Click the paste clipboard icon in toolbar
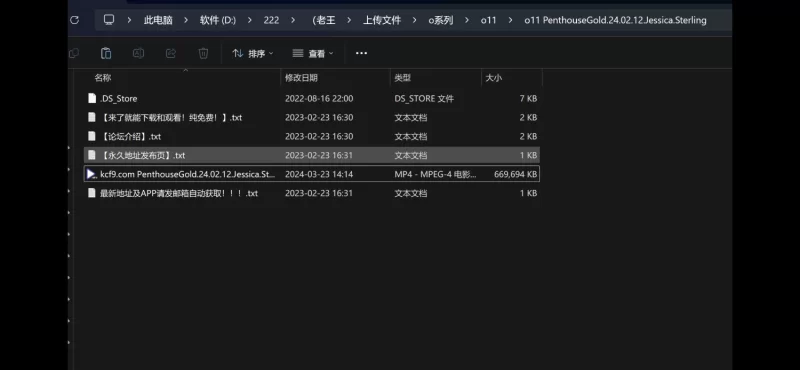This screenshot has height=370, width=800. [106, 53]
